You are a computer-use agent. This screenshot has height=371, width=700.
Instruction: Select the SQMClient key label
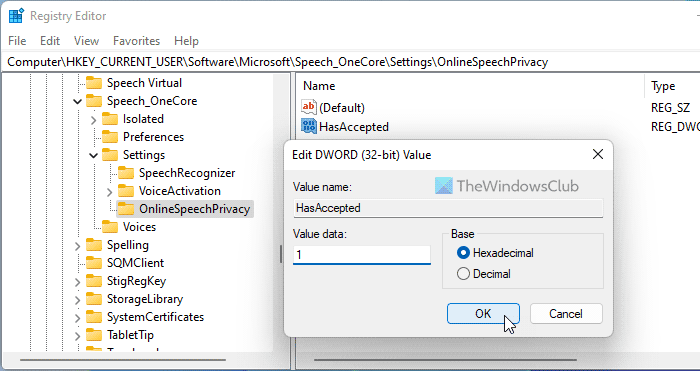[x=135, y=263]
